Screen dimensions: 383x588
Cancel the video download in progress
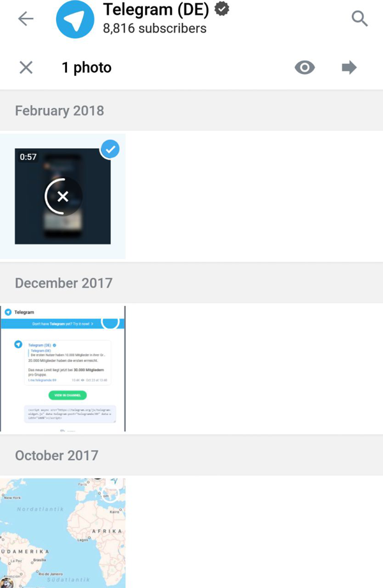coord(63,196)
